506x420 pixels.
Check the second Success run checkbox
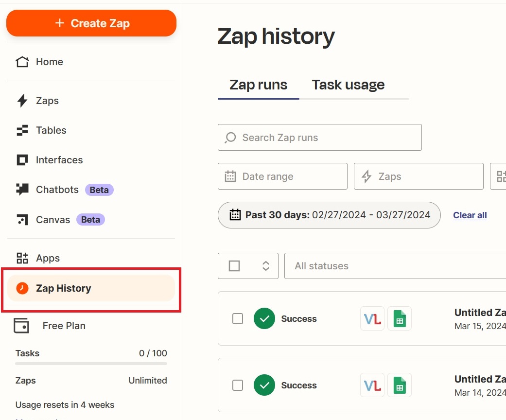point(238,385)
